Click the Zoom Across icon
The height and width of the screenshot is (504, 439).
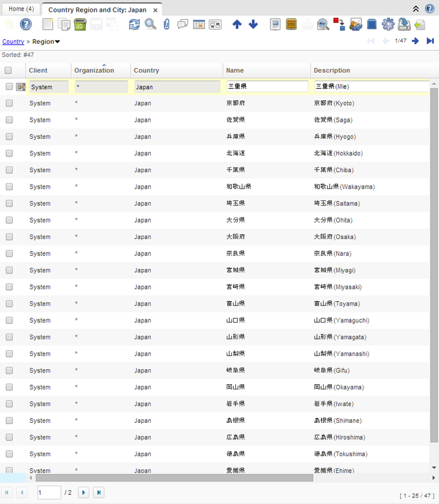point(323,24)
